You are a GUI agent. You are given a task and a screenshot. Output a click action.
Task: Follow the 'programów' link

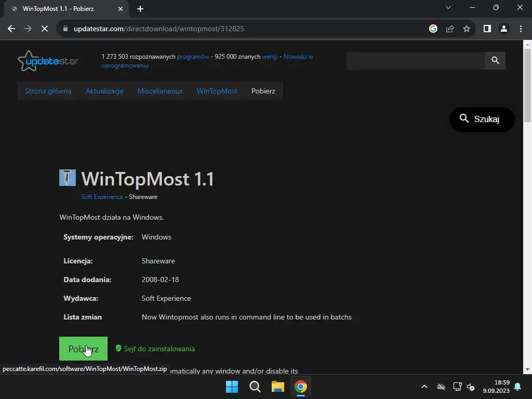[193, 57]
